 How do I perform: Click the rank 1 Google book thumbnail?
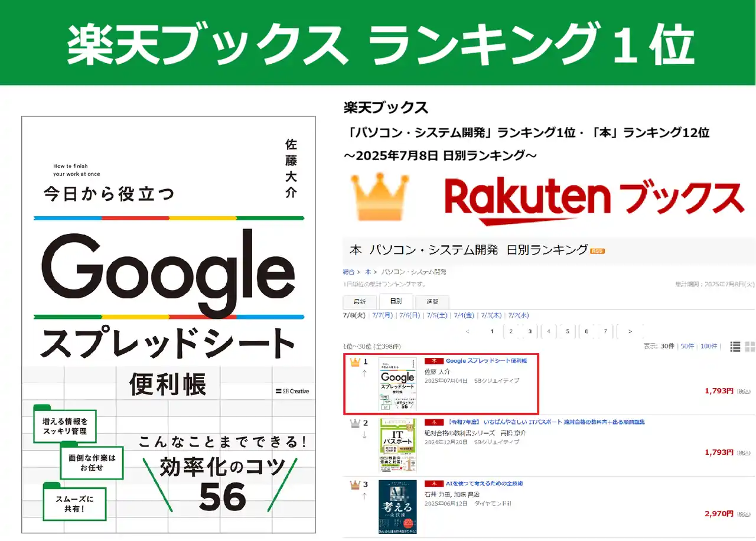click(x=397, y=383)
